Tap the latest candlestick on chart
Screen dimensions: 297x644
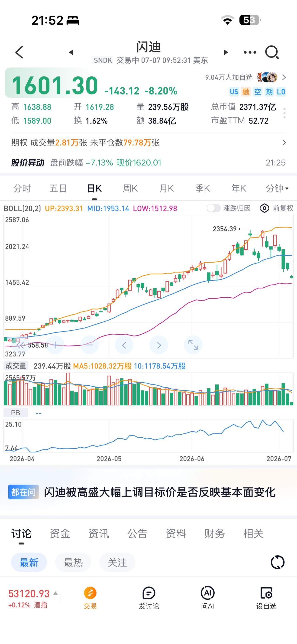pos(291,277)
